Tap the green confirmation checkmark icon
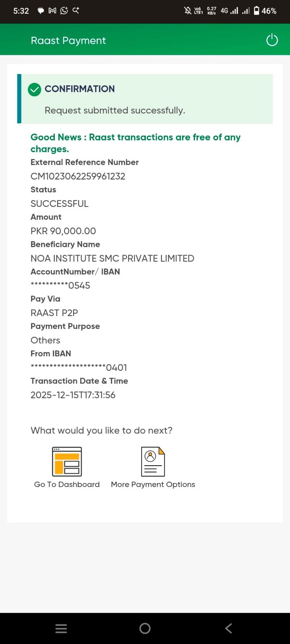The image size is (290, 644). click(35, 89)
